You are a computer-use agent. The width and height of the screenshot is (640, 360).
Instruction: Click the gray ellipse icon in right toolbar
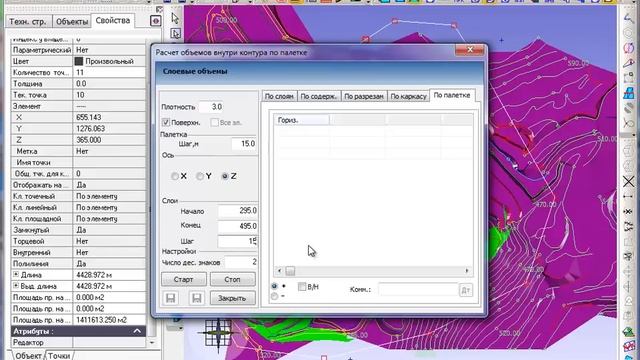click(x=629, y=108)
